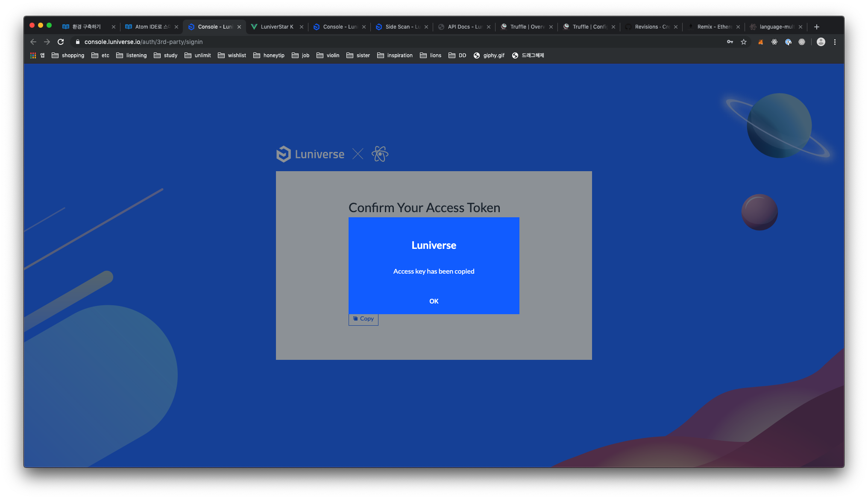Click the Luniverse logo
Viewport: 868px width, 499px height.
coord(310,154)
